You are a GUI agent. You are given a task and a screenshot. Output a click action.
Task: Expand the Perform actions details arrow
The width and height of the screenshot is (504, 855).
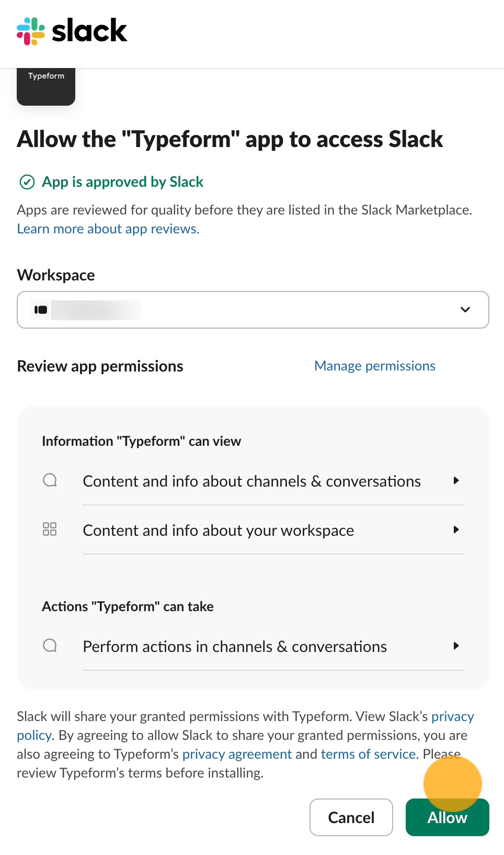coord(456,646)
